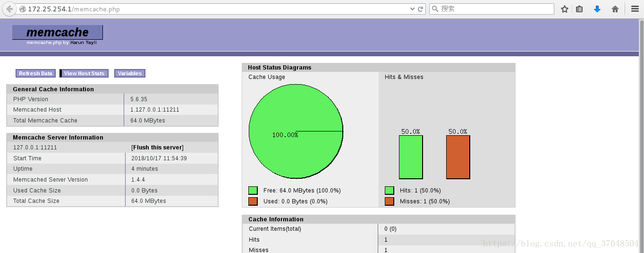Click the memcache logo title
Screen dimensions: 644x253
click(58, 32)
